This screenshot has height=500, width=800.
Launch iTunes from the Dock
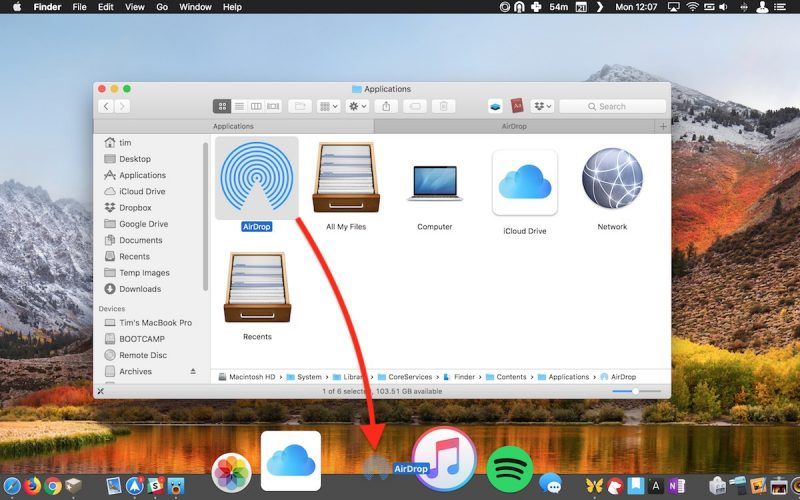[443, 460]
